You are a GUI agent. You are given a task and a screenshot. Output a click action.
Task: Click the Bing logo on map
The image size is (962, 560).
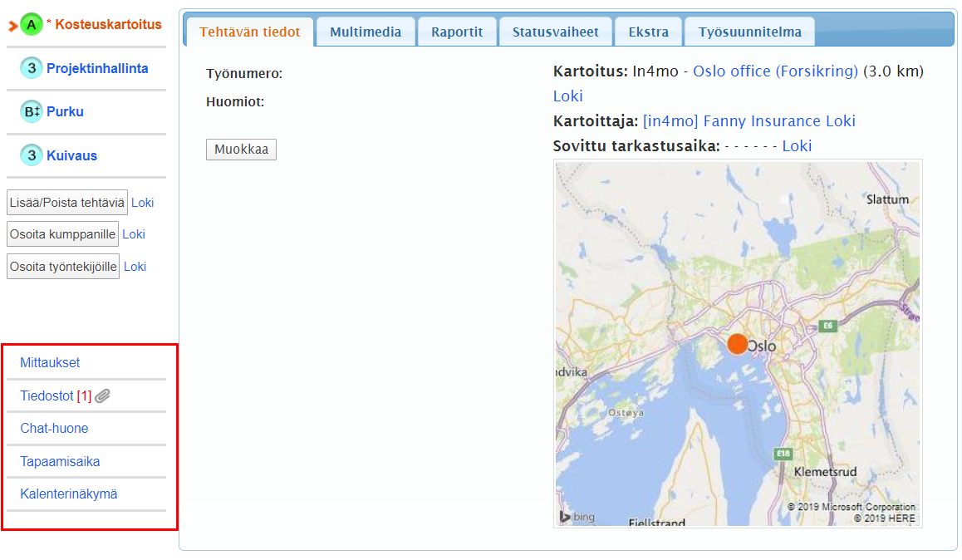pos(577,517)
